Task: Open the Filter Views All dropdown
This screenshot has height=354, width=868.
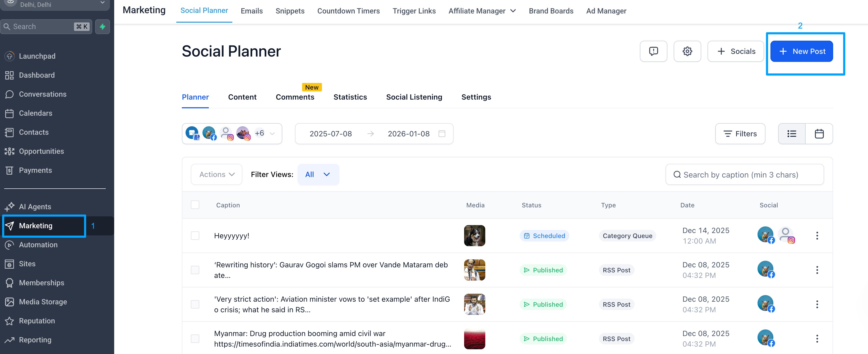Action: pos(318,174)
